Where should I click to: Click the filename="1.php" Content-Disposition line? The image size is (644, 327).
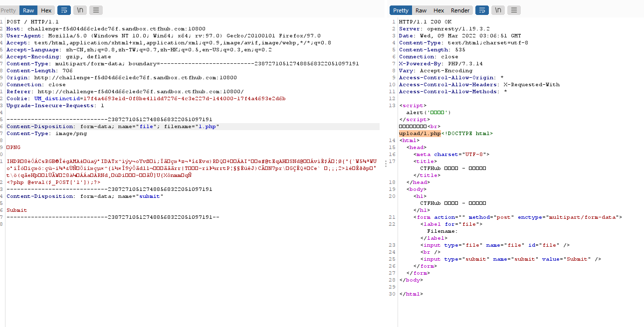[113, 127]
